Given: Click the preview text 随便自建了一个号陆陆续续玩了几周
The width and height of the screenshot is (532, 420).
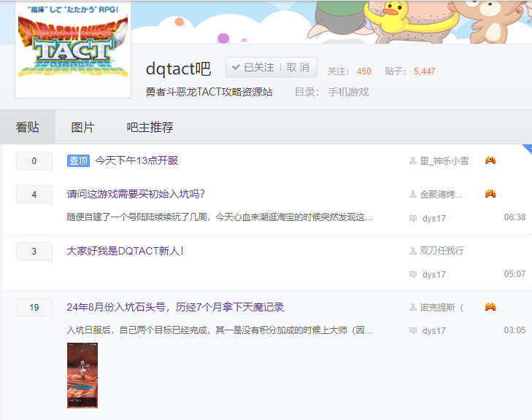Looking at the screenshot, I should point(220,217).
